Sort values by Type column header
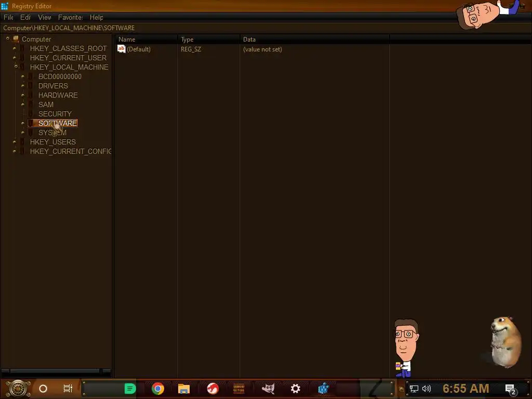 [x=209, y=39]
